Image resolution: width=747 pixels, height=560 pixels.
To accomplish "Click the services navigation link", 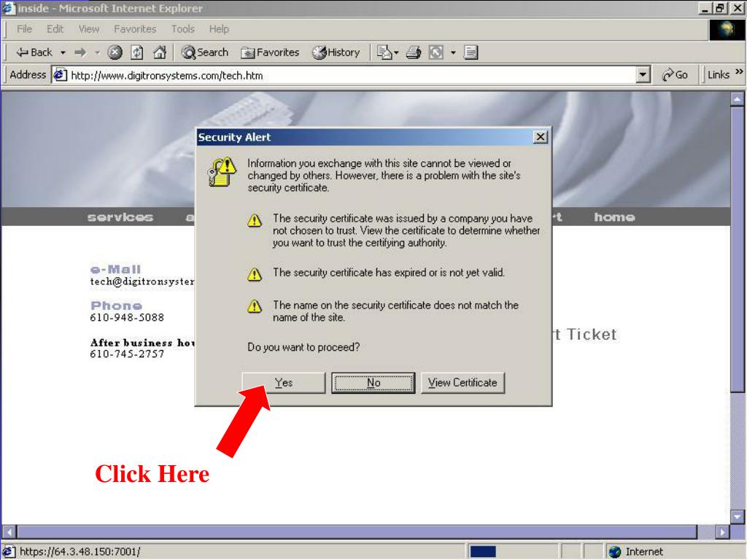I will pos(120,217).
